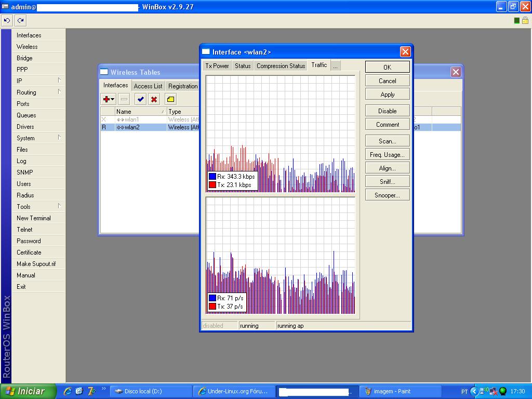Open New Terminal from sidebar
The image size is (532, 399).
point(38,218)
